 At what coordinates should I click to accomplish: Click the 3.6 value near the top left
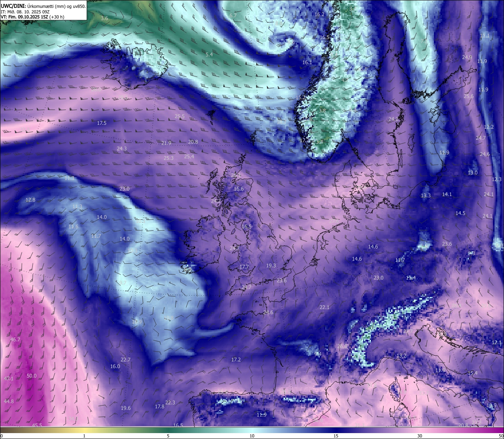click(x=104, y=18)
